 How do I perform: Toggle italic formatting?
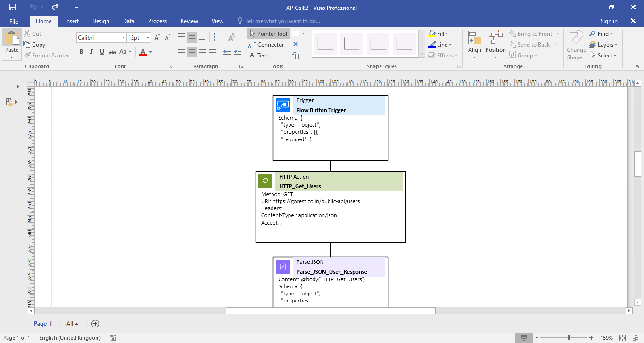(91, 52)
